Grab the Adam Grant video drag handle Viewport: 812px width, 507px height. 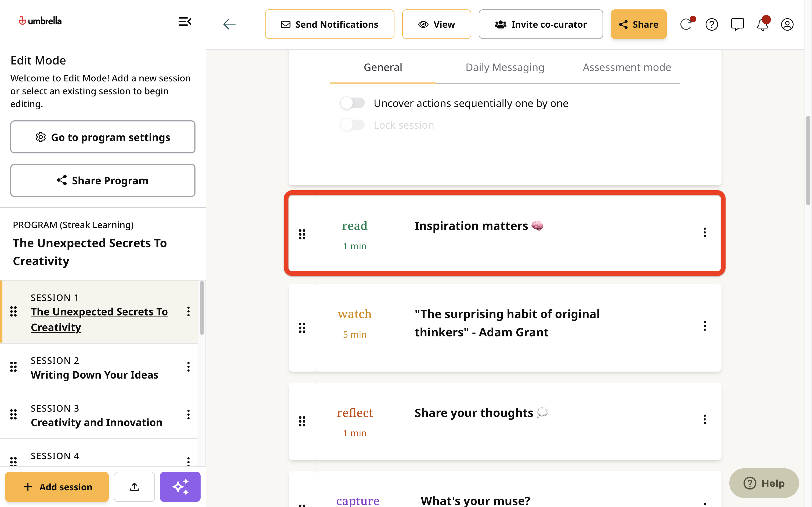[302, 328]
